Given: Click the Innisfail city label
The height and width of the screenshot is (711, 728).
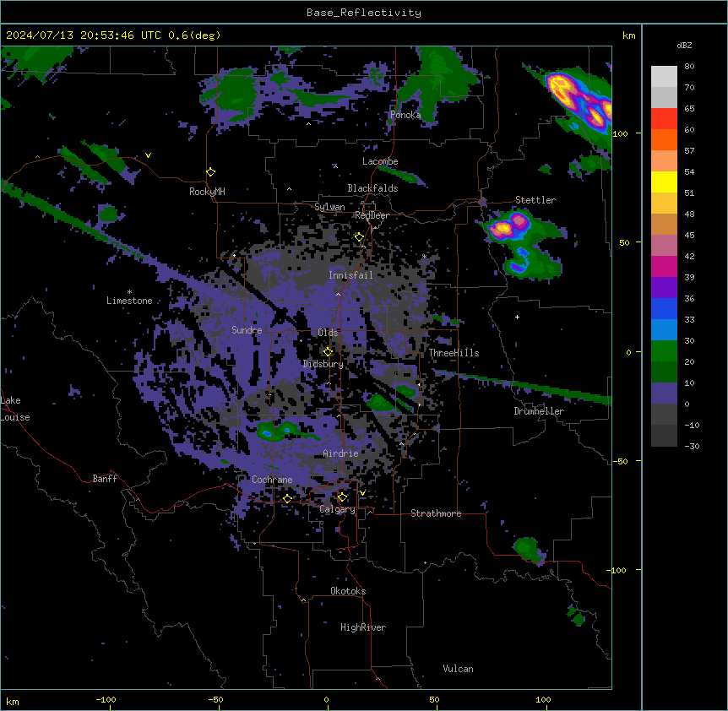Looking at the screenshot, I should (350, 275).
